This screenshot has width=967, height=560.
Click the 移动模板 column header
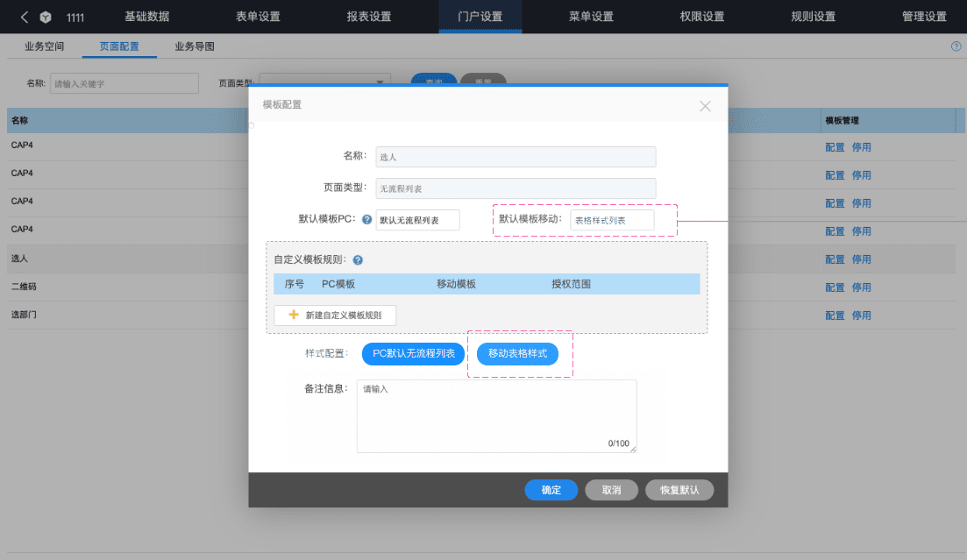pyautogui.click(x=456, y=284)
